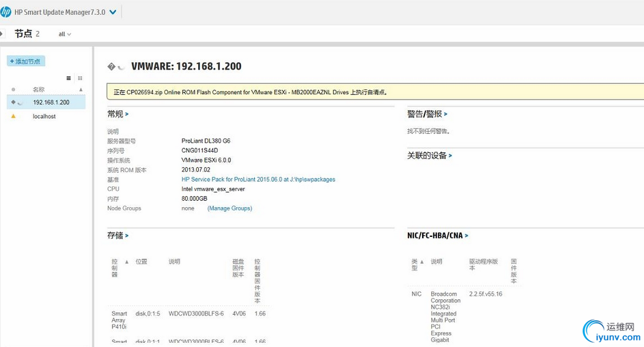
Task: Click the yellow inventory status message bar
Action: 375,92
